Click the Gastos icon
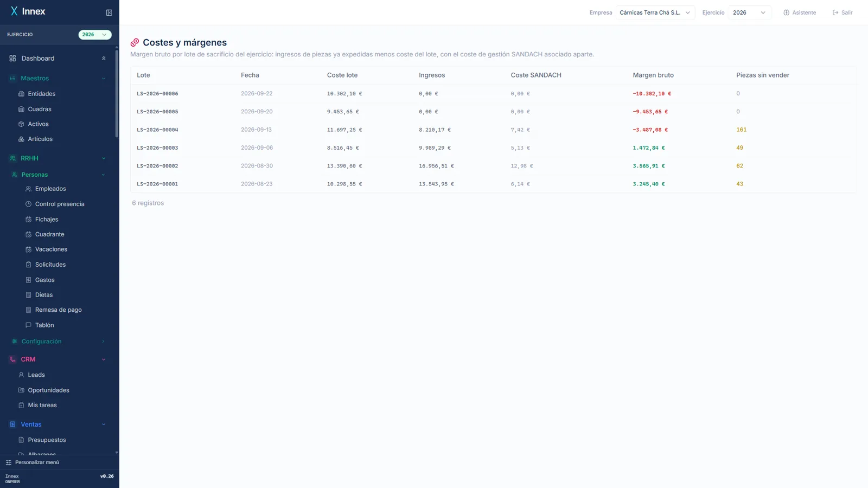This screenshot has width=868, height=488. tap(28, 280)
